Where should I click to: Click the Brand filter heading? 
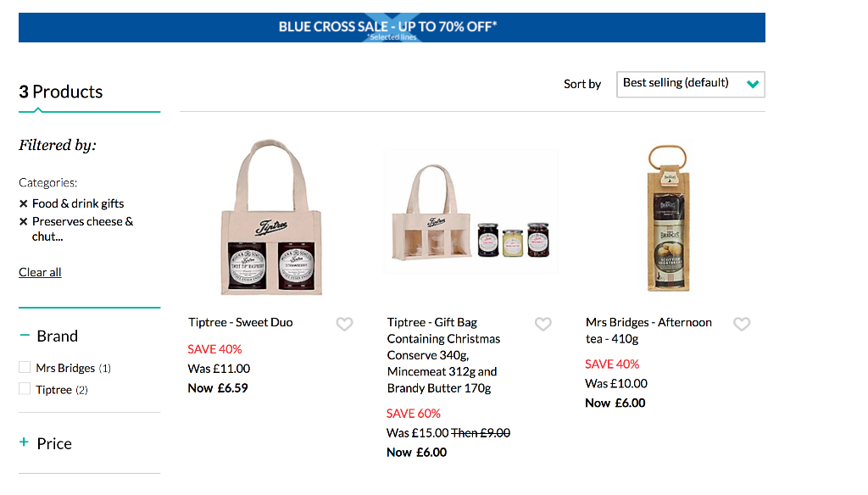click(x=57, y=336)
